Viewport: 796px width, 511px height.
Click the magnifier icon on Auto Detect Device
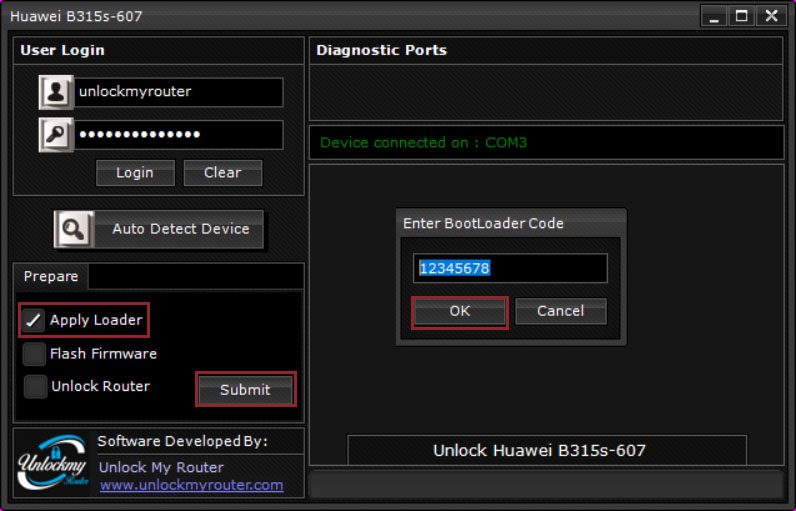pyautogui.click(x=74, y=229)
